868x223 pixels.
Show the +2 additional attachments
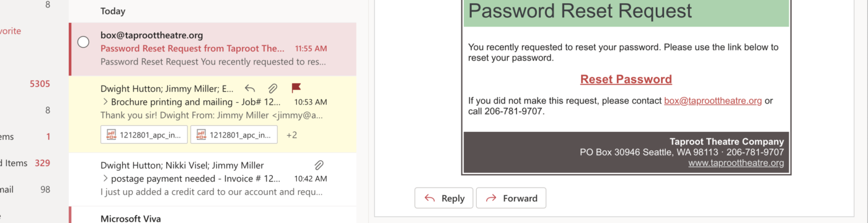pyautogui.click(x=291, y=134)
